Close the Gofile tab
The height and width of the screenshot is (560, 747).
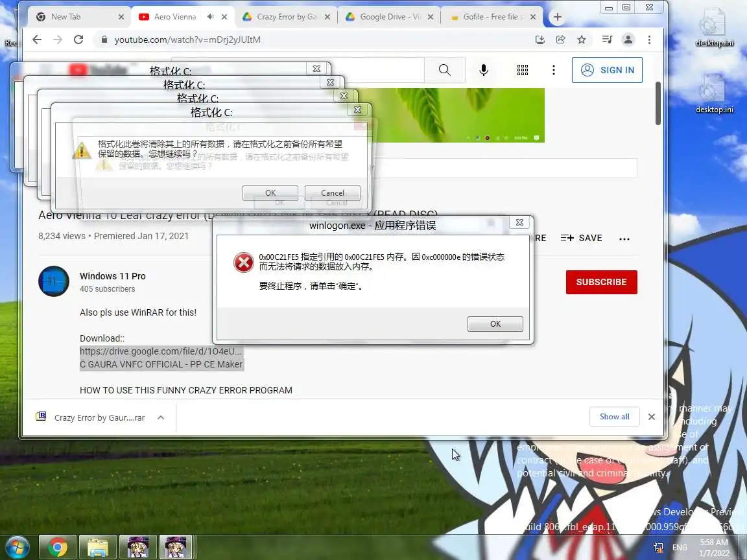pos(532,17)
